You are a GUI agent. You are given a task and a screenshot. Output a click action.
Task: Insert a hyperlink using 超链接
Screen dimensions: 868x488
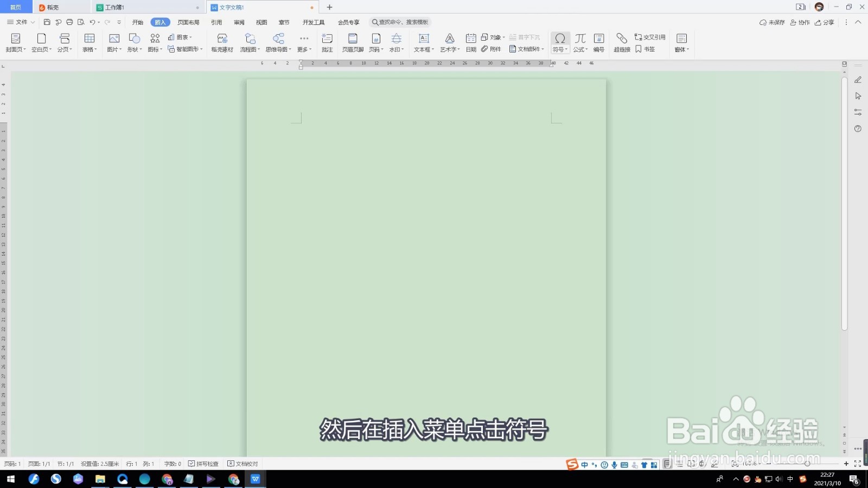(622, 42)
